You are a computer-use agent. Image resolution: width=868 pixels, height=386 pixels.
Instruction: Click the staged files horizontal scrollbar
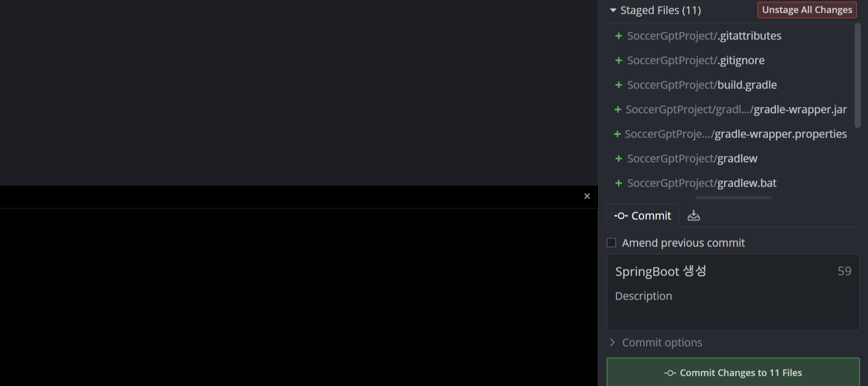[x=734, y=197]
